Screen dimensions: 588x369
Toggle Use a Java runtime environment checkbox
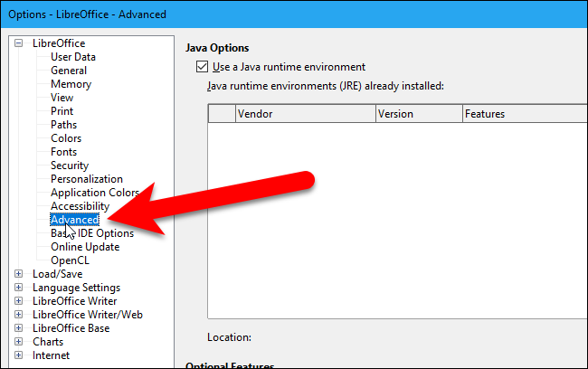coord(202,67)
